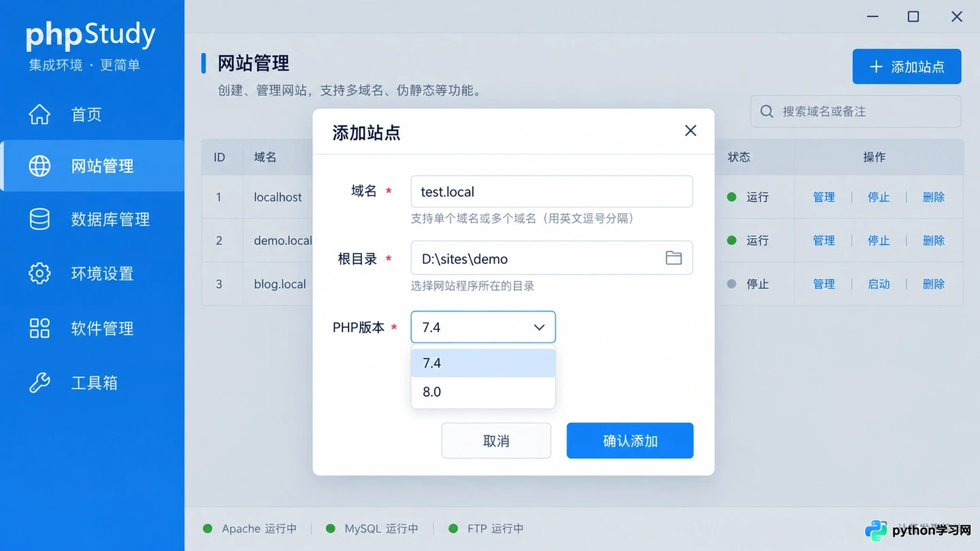Click 取消 button in the dialog
The height and width of the screenshot is (551, 980).
(496, 441)
